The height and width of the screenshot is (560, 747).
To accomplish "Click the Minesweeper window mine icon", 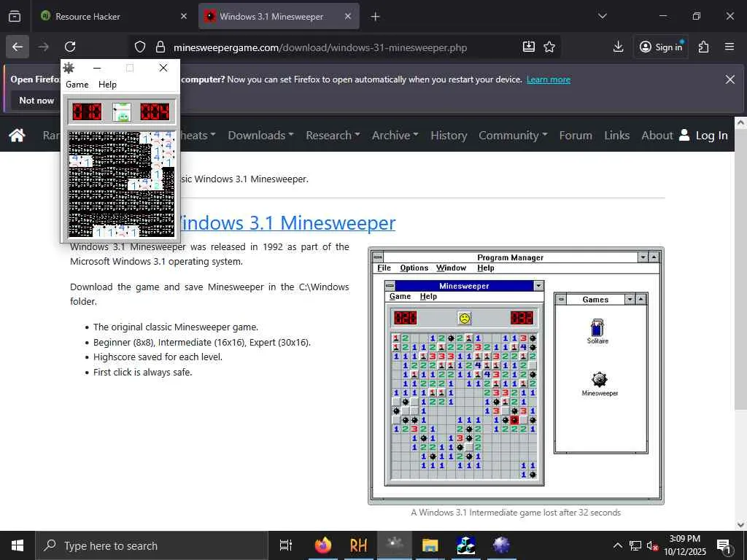I will [x=69, y=68].
